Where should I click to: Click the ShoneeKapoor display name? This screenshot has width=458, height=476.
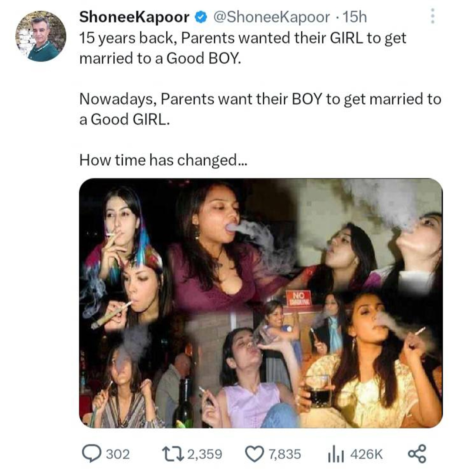pyautogui.click(x=134, y=17)
